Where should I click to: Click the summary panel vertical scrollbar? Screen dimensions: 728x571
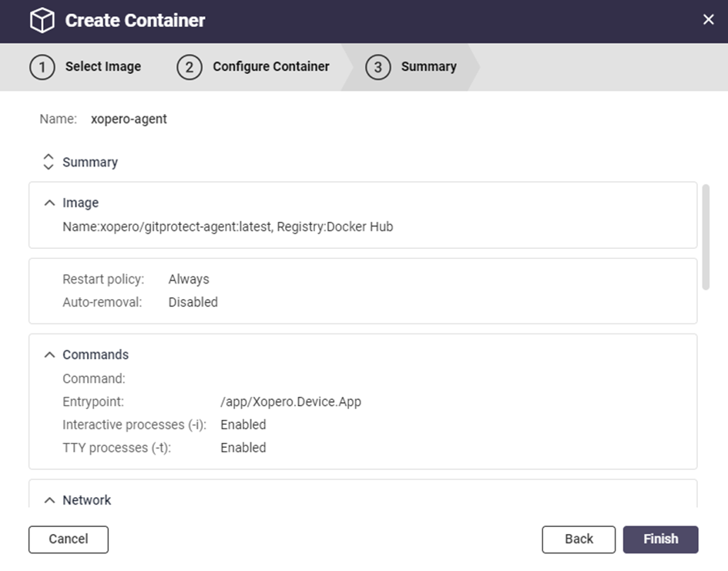706,237
